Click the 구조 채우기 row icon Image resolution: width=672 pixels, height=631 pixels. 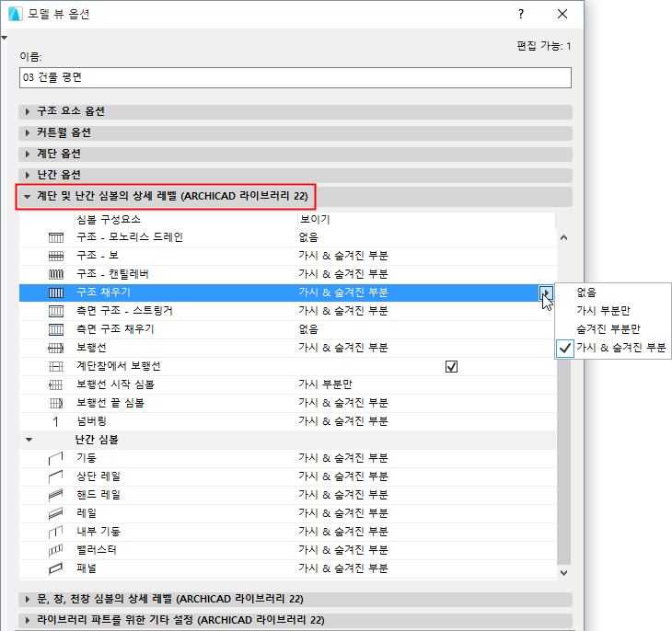coord(56,293)
